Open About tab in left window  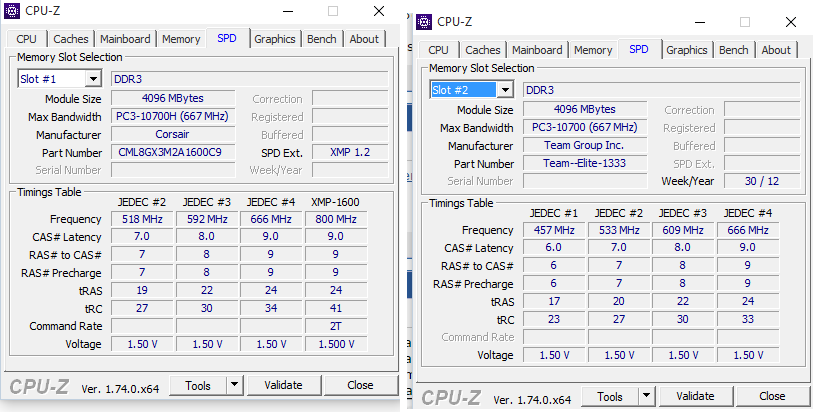[x=364, y=39]
